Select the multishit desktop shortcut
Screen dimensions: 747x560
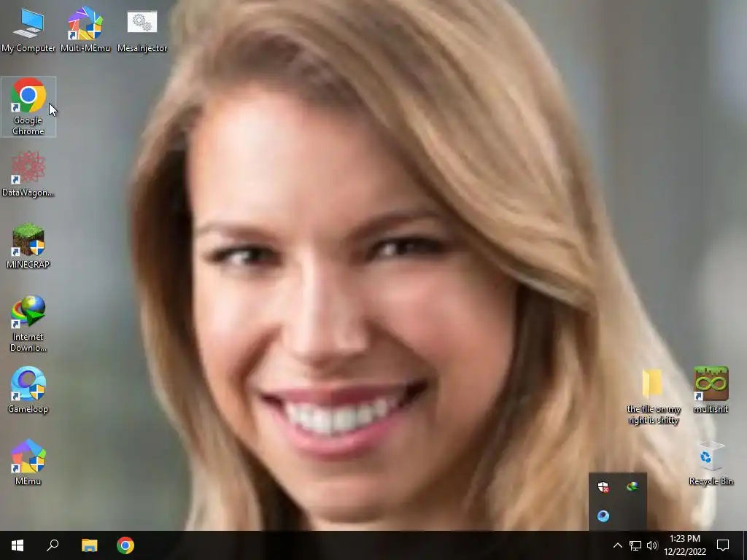pyautogui.click(x=711, y=389)
